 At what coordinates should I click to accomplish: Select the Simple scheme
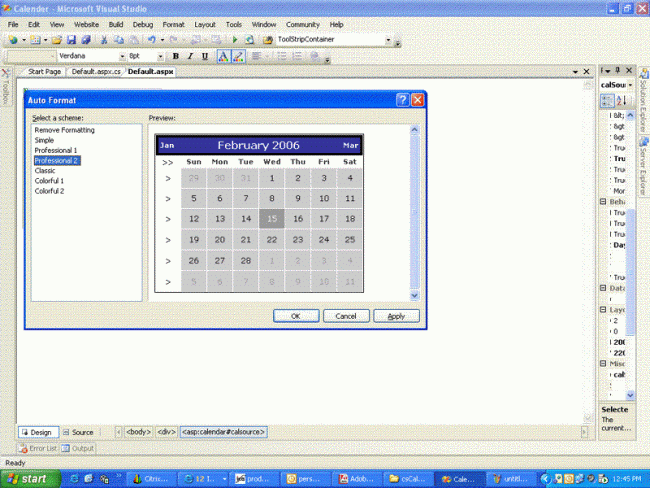tap(44, 140)
